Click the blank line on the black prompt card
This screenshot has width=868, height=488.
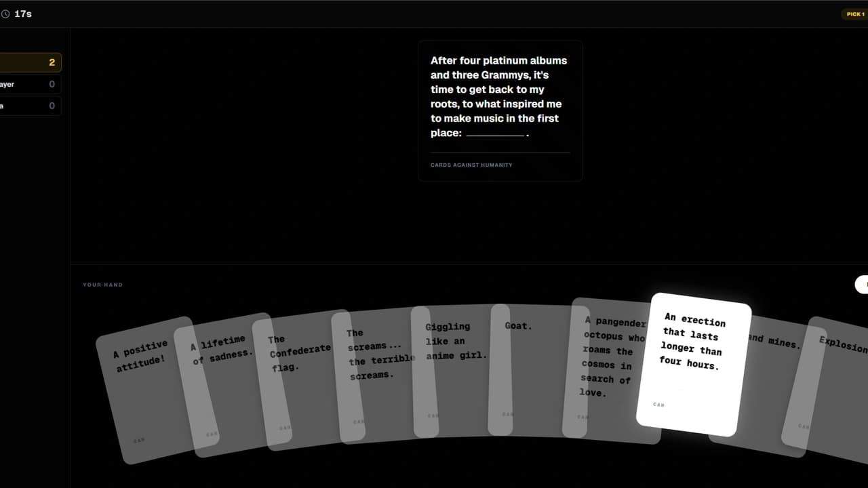495,136
